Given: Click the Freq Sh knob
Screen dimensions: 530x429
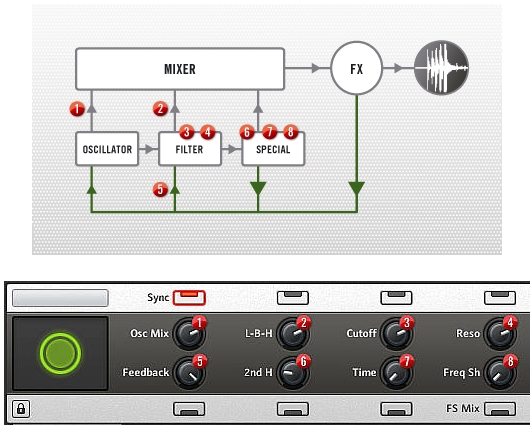Looking at the screenshot, I should click(x=500, y=373).
